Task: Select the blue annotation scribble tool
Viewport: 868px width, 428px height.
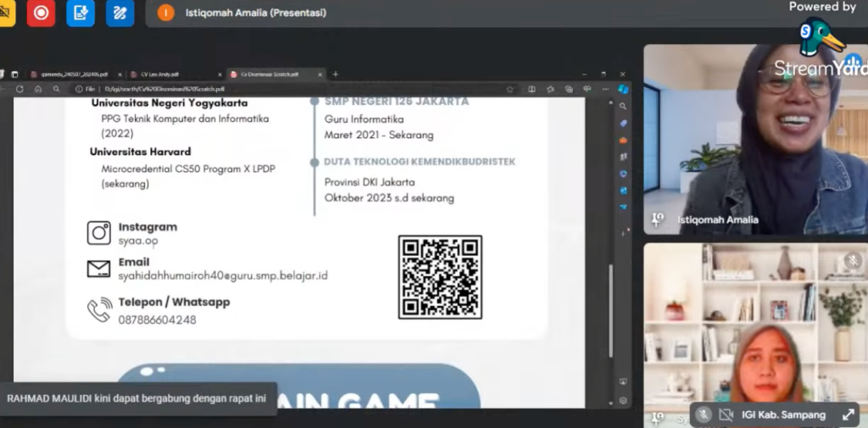Action: 120,13
